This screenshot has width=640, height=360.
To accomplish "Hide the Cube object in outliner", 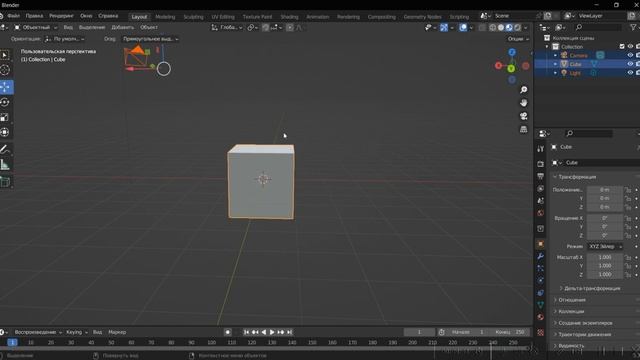I will pyautogui.click(x=630, y=64).
